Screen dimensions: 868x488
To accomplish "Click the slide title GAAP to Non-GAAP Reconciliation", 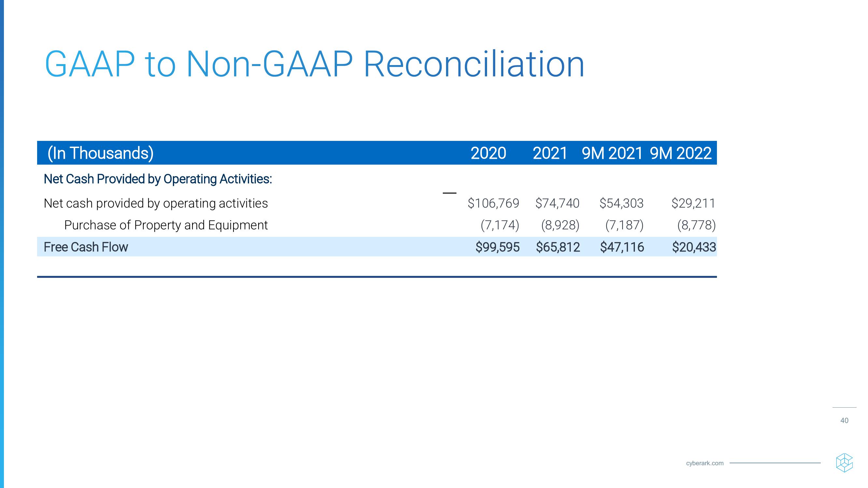I will pyautogui.click(x=314, y=64).
